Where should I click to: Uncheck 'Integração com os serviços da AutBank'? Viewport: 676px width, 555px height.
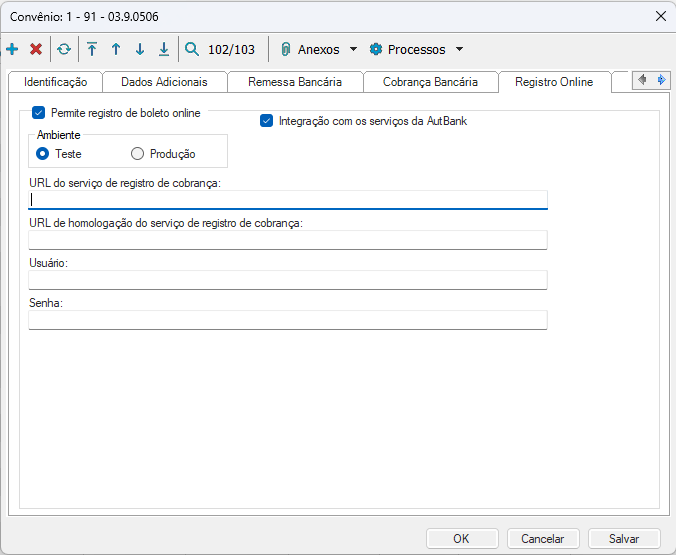coord(266,121)
